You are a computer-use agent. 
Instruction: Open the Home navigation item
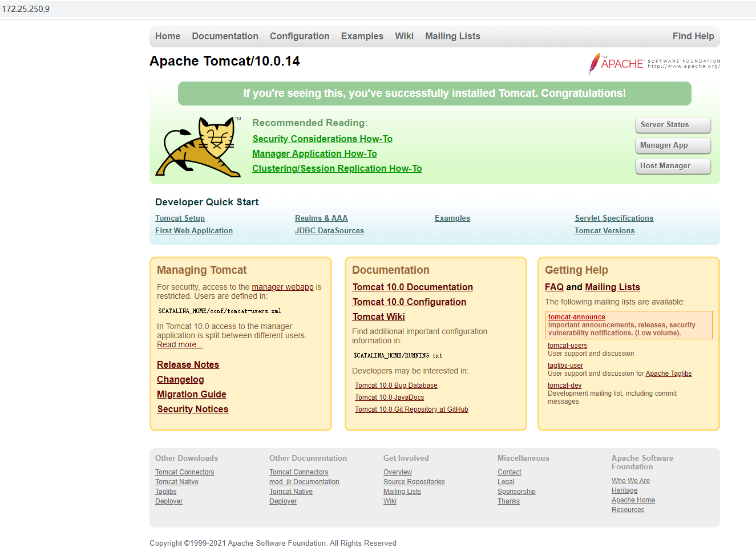[168, 36]
